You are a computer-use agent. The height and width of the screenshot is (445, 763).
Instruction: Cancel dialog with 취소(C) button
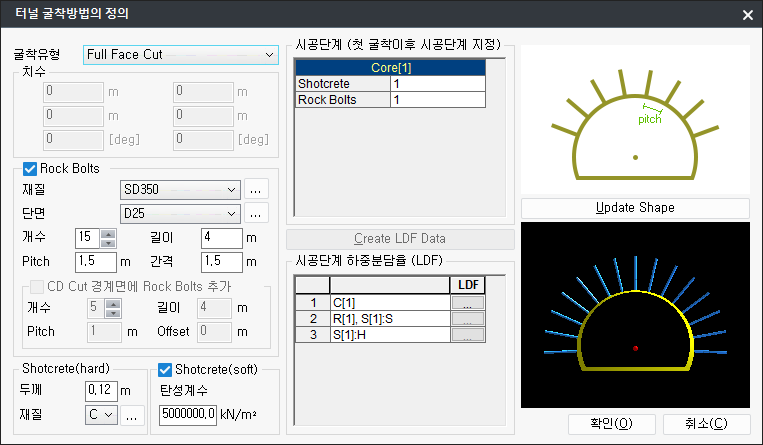click(706, 424)
